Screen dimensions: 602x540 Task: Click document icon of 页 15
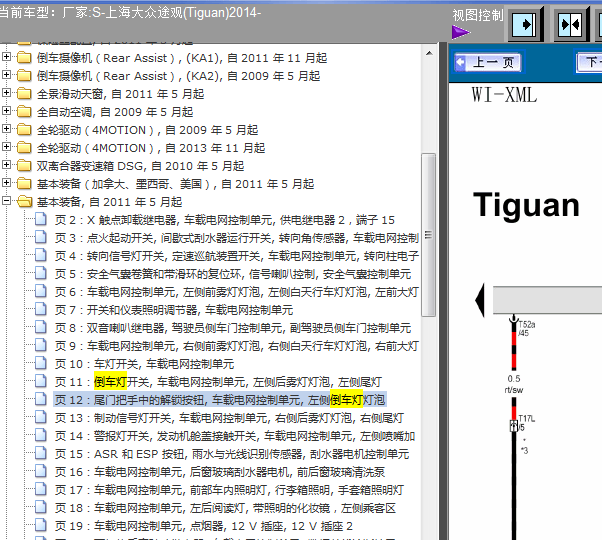click(41, 454)
